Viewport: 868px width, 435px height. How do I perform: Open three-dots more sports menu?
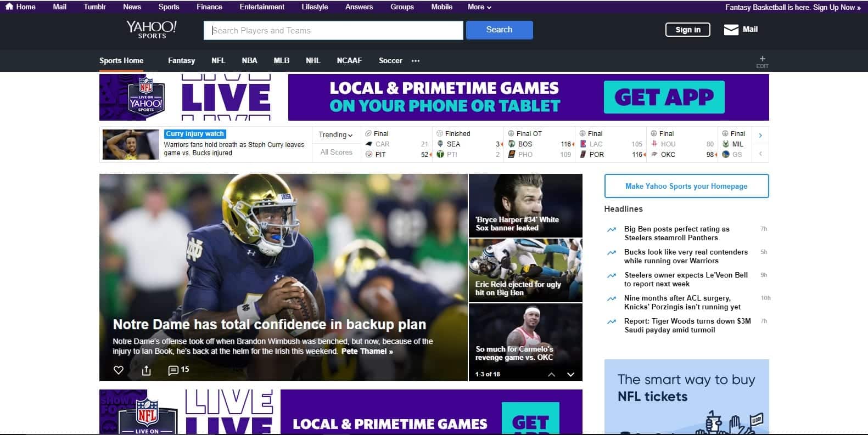tap(416, 61)
